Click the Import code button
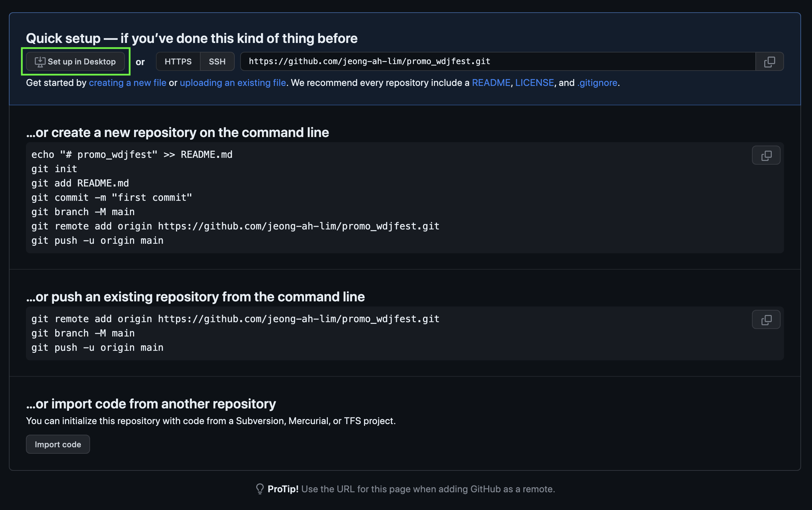 pos(58,444)
